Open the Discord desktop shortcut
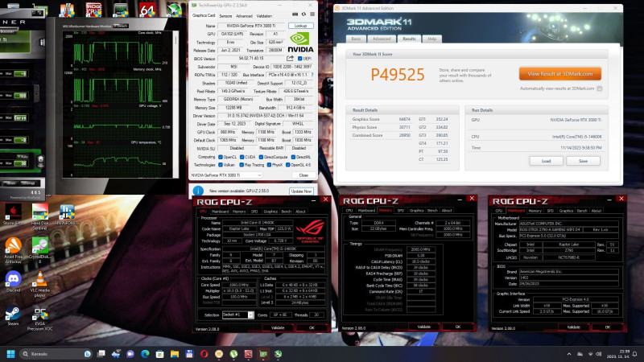Viewport: 644px width, 362px height. click(13, 282)
